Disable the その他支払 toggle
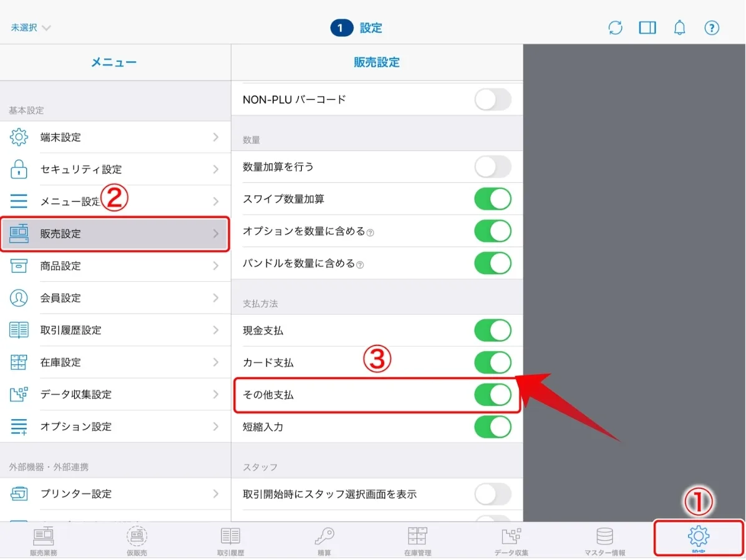746x560 pixels. [x=492, y=395]
